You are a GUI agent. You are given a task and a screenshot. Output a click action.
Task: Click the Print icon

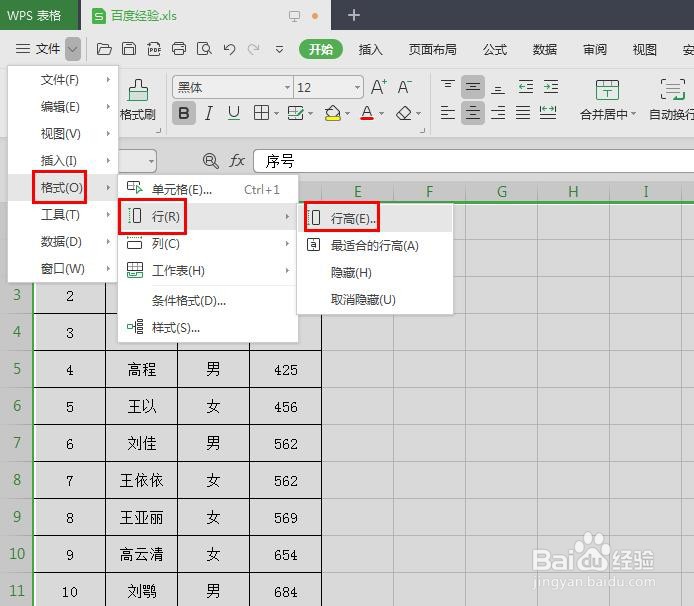(x=179, y=49)
